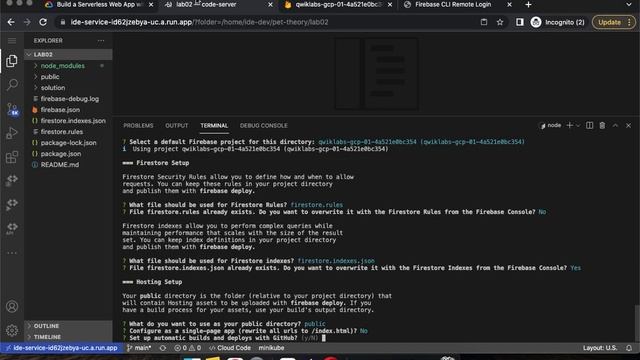Switch to qwiklabs-gcp-01 browser tab
The image size is (640, 360).
[x=337, y=4]
